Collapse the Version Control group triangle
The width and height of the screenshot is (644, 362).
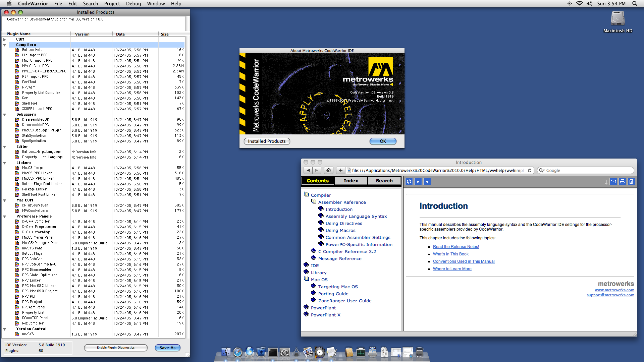5,329
